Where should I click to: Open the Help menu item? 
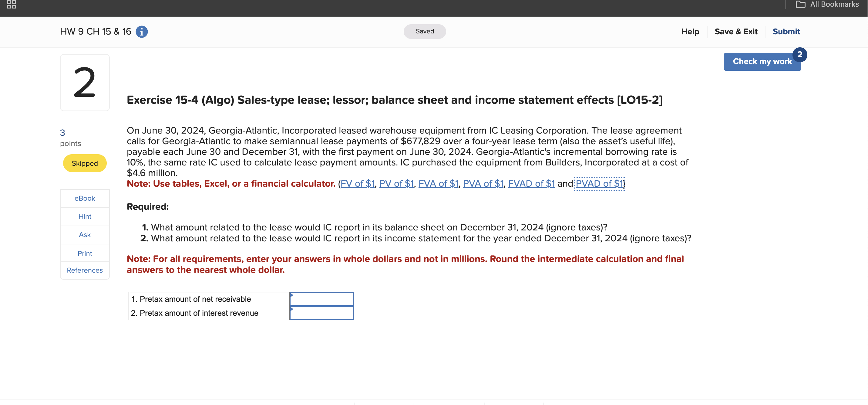pos(690,31)
